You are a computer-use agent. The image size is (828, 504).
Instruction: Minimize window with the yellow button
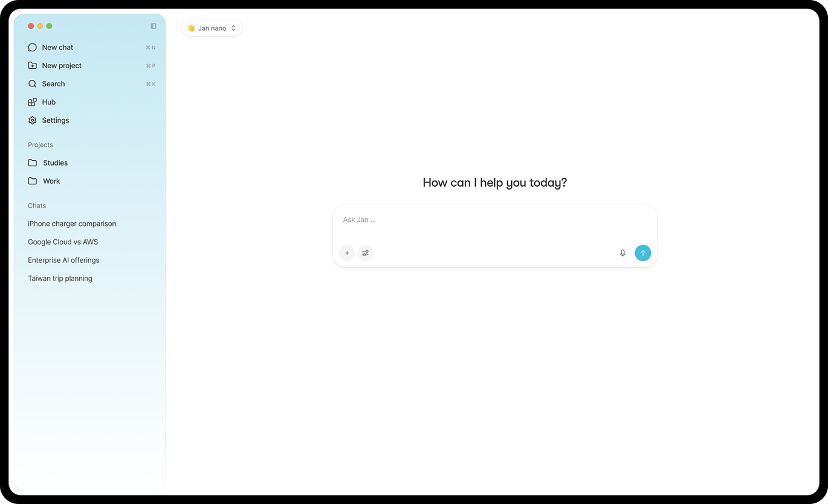coord(40,26)
